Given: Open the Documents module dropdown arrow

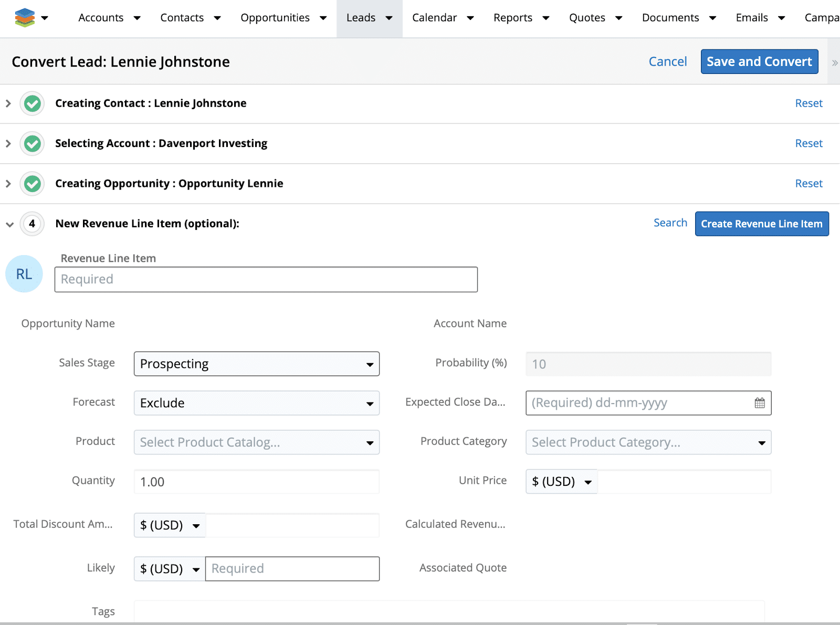Looking at the screenshot, I should [x=713, y=18].
